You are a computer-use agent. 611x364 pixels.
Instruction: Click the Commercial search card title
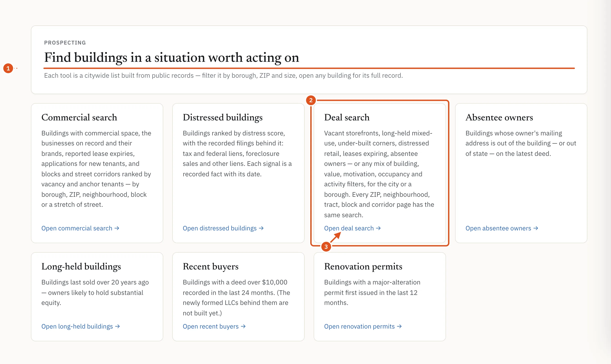(x=79, y=117)
